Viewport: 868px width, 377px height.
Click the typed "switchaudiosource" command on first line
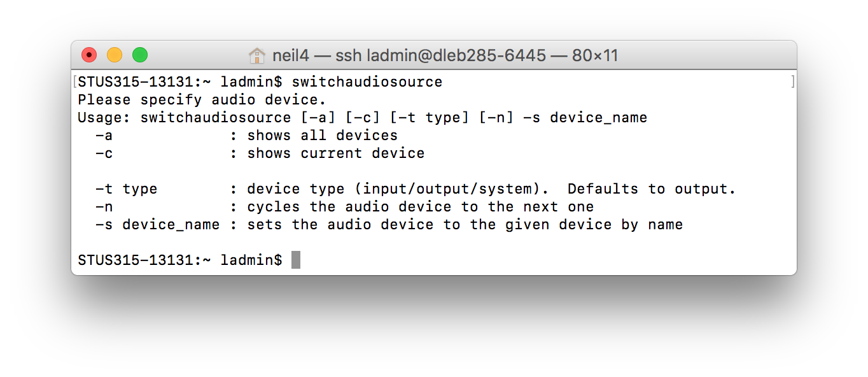pyautogui.click(x=367, y=82)
